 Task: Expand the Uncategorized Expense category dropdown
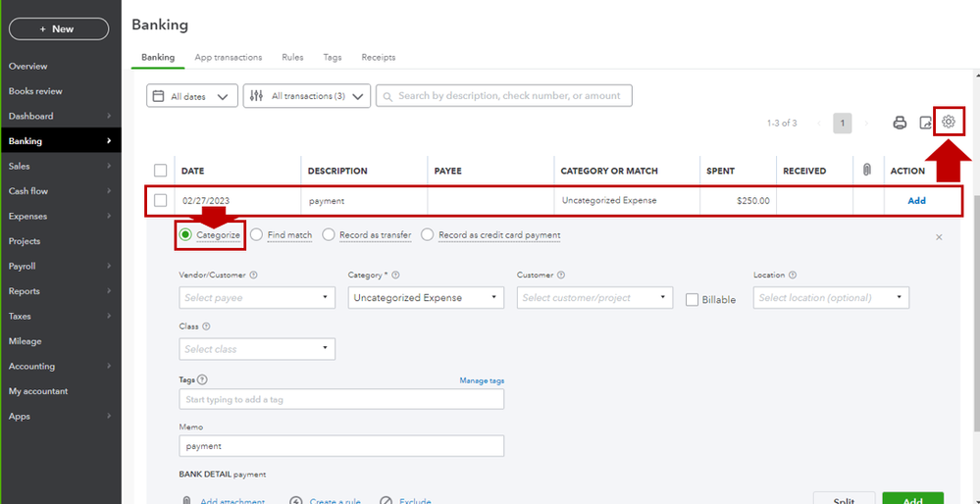426,298
